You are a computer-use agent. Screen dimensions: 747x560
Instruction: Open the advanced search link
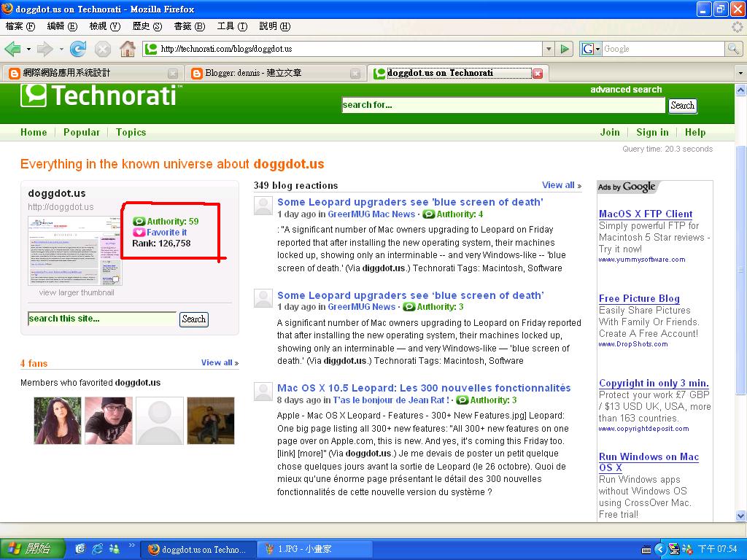[x=626, y=90]
